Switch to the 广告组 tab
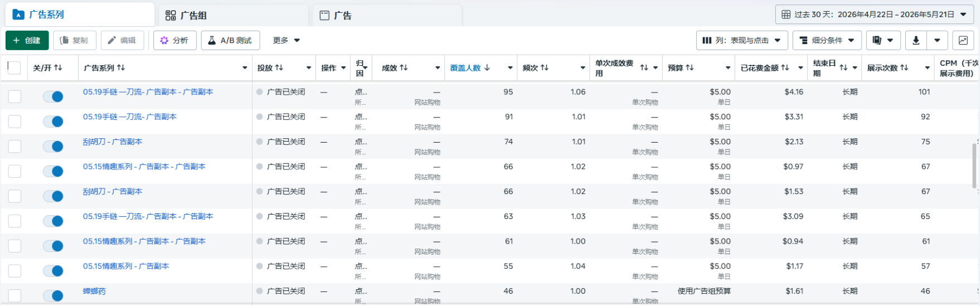The height and width of the screenshot is (306, 980). (x=233, y=15)
